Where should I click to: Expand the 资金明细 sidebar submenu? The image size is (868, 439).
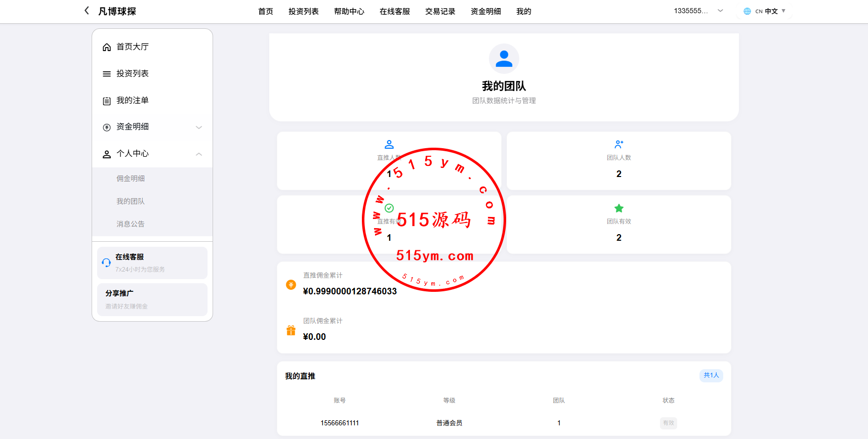[x=199, y=127]
